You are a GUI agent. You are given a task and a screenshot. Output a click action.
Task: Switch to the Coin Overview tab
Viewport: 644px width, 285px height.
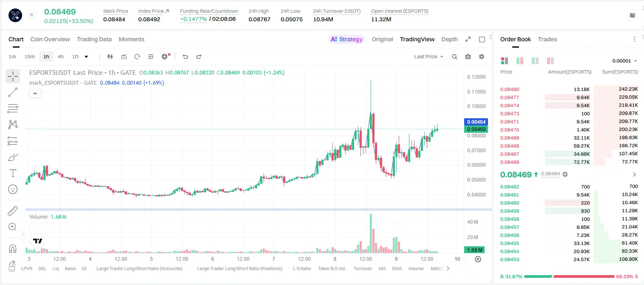50,39
